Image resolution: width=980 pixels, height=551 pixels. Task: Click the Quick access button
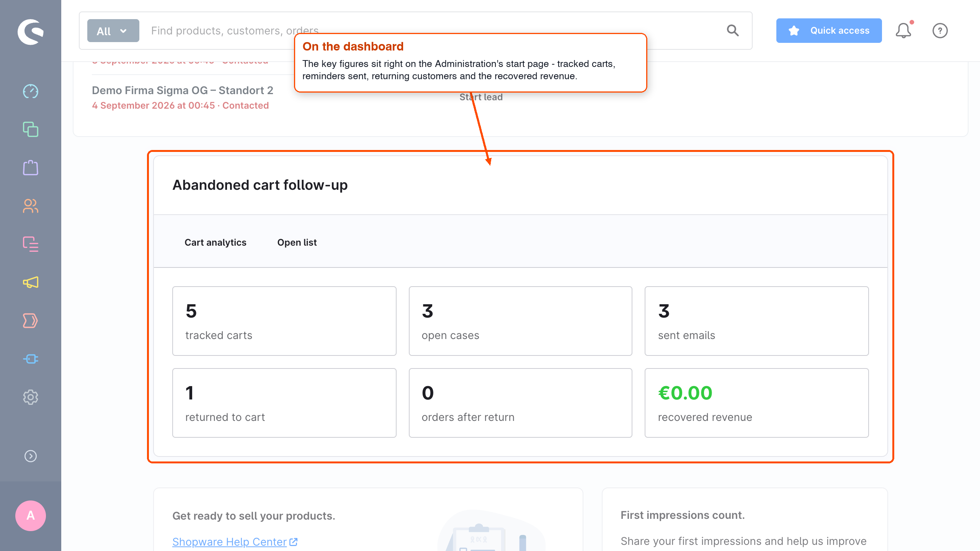click(x=829, y=31)
